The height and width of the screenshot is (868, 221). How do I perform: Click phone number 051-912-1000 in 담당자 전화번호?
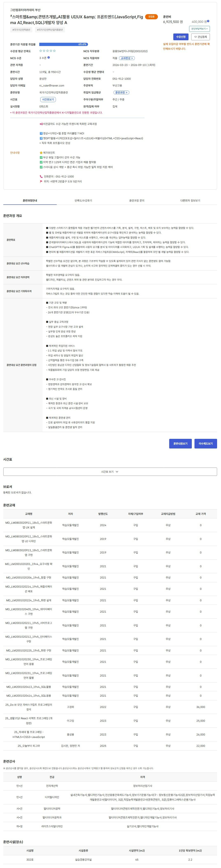click(121, 79)
